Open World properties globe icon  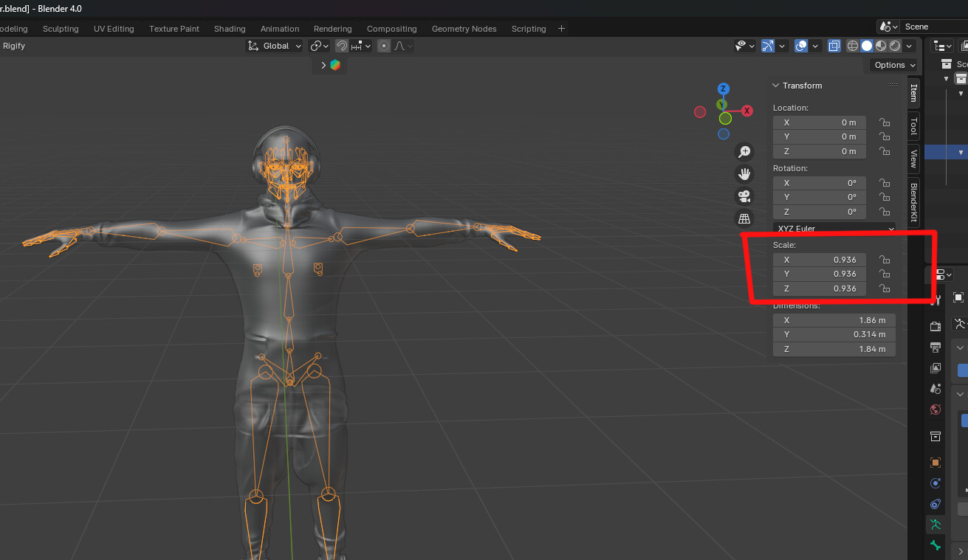[936, 409]
